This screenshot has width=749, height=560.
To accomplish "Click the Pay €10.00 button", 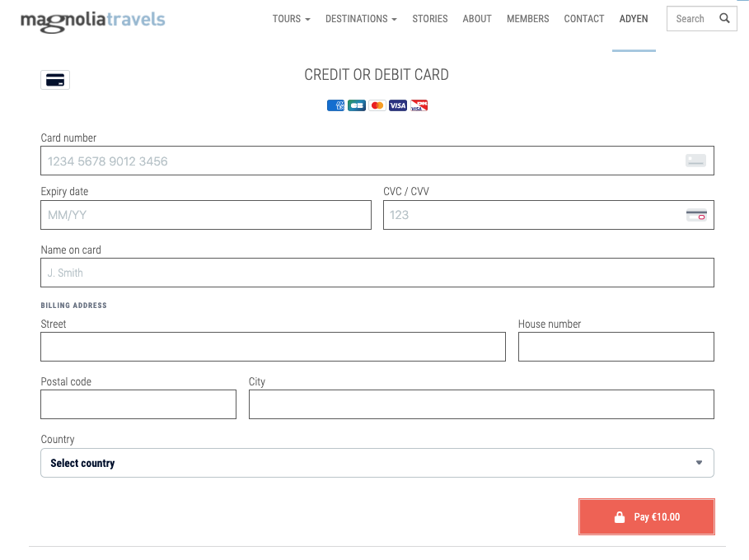I will click(x=646, y=516).
